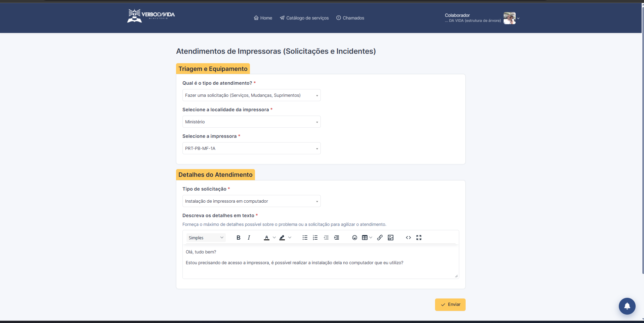Viewport: 644px width, 323px height.
Task: Insert a link in the description
Action: click(380, 238)
